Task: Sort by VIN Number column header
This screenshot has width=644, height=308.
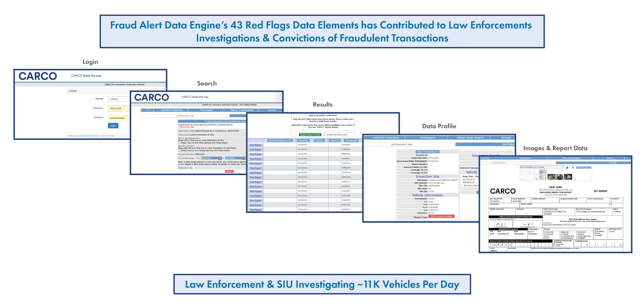Action: [351, 140]
